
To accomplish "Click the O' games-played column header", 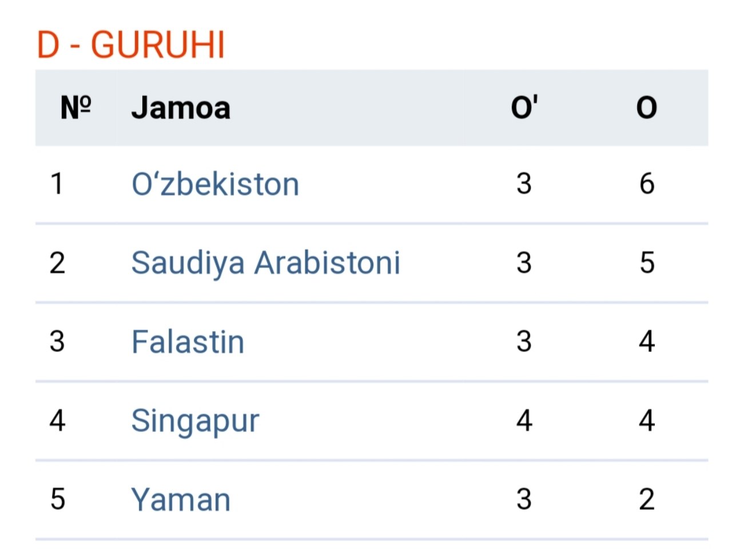I will point(524,107).
